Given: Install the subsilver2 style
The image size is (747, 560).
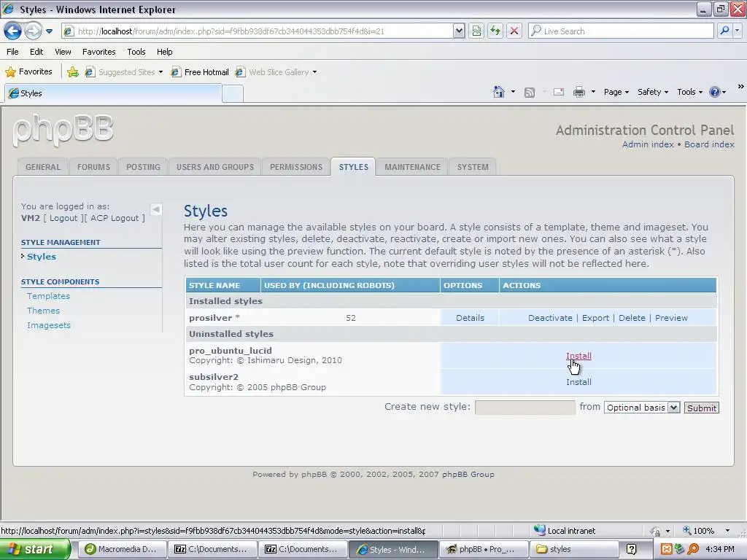Looking at the screenshot, I should click(578, 382).
